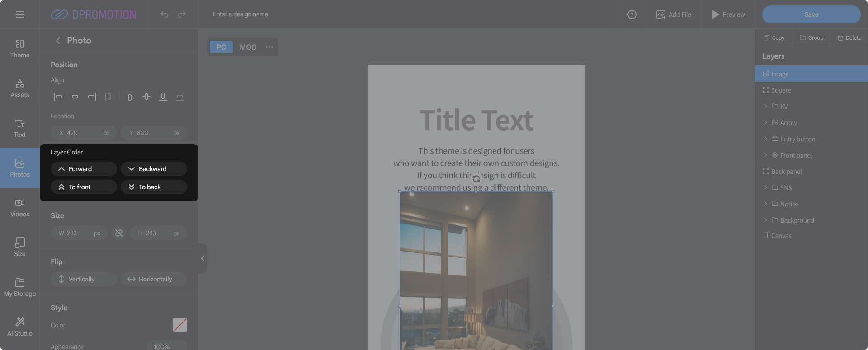The width and height of the screenshot is (868, 350).
Task: Move layer one step Backward
Action: (x=154, y=169)
